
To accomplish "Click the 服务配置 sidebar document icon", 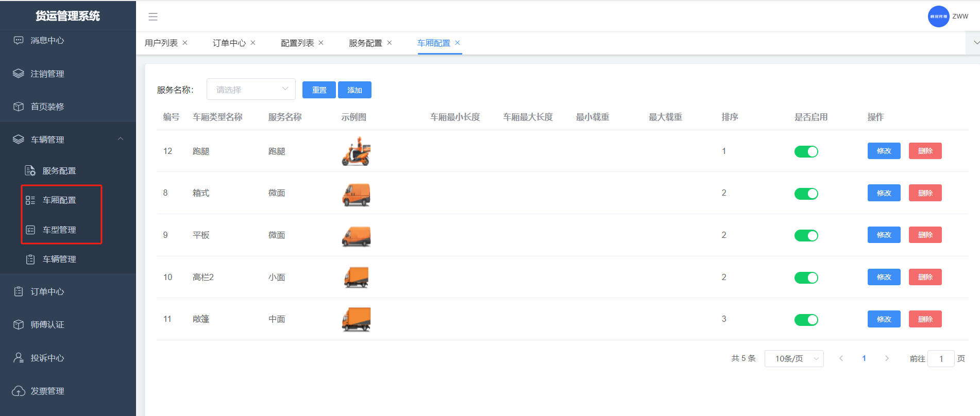I will point(30,170).
